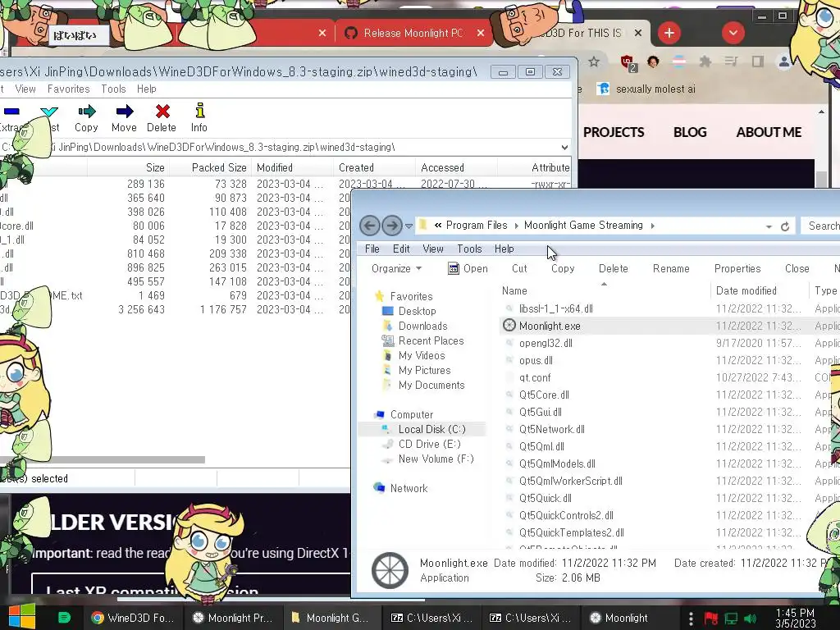Expand the 7-Zip address path dropdown

pos(564,148)
